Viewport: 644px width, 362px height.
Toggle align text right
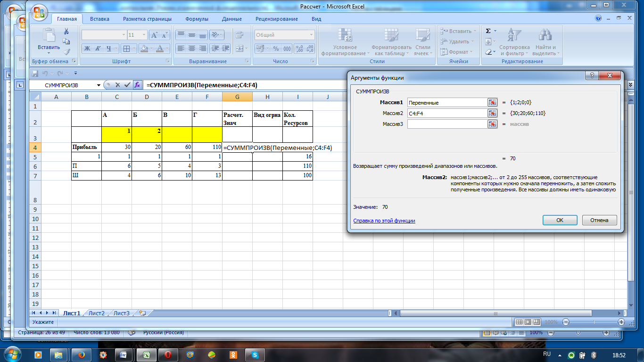click(x=203, y=49)
